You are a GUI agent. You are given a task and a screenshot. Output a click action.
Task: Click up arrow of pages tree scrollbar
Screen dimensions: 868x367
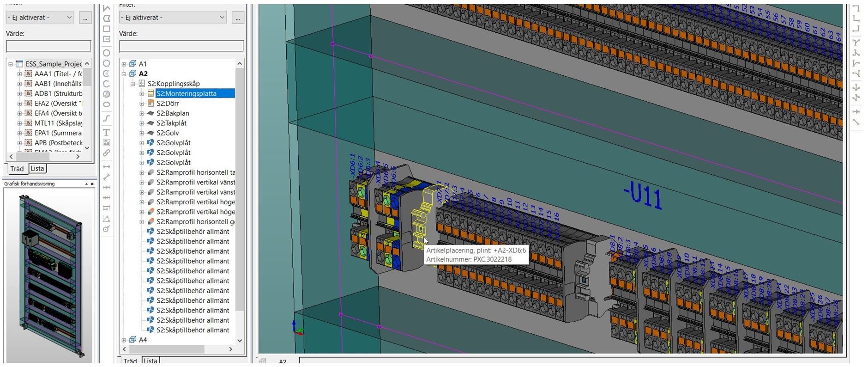point(87,64)
